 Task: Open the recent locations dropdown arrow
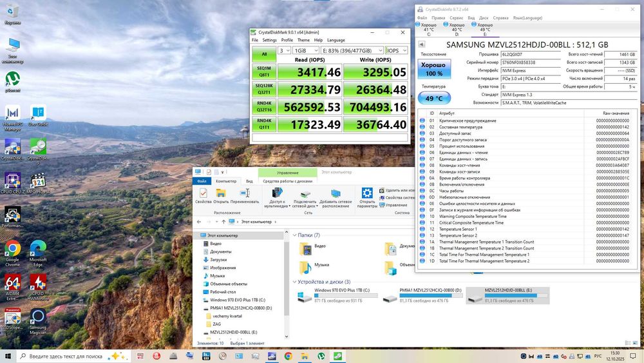click(x=216, y=222)
